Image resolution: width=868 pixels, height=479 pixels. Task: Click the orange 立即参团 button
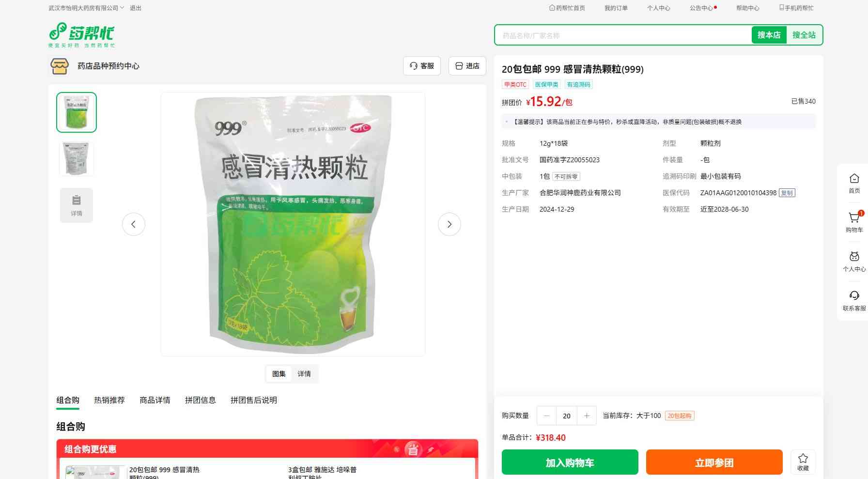[714, 462]
